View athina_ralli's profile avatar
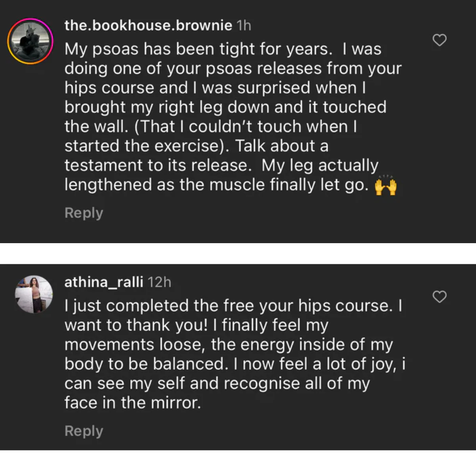Screen dimensions: 476x476 coord(34,294)
